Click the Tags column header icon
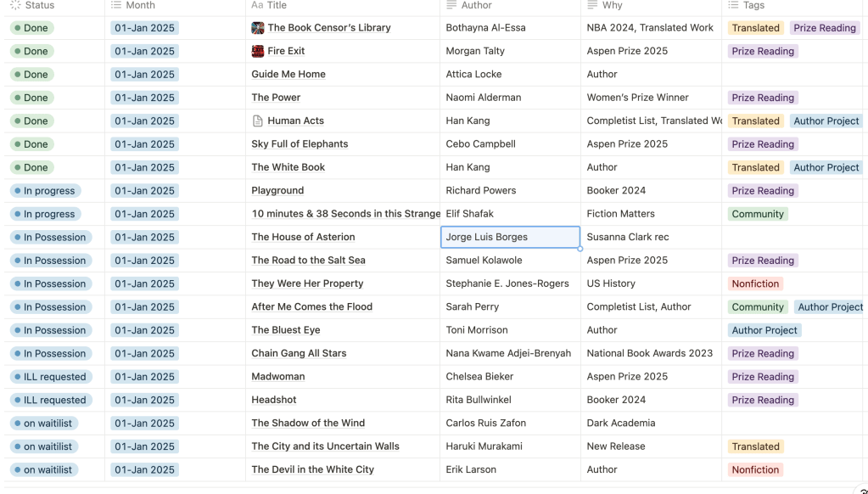 pyautogui.click(x=734, y=5)
